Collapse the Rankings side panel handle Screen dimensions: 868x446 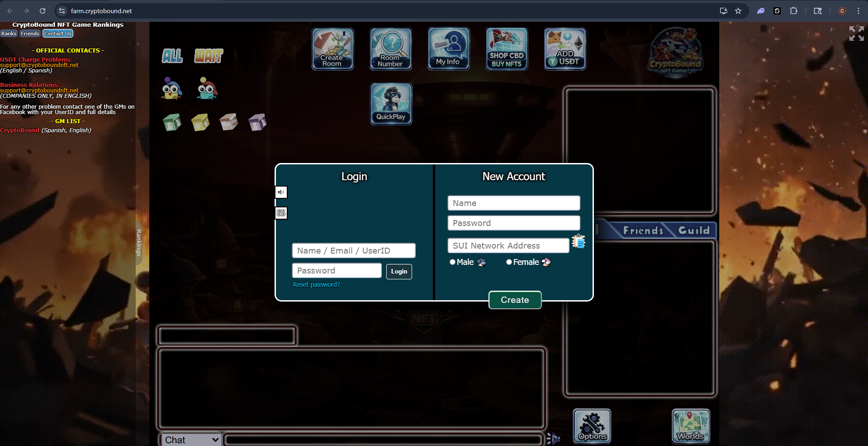pos(139,242)
